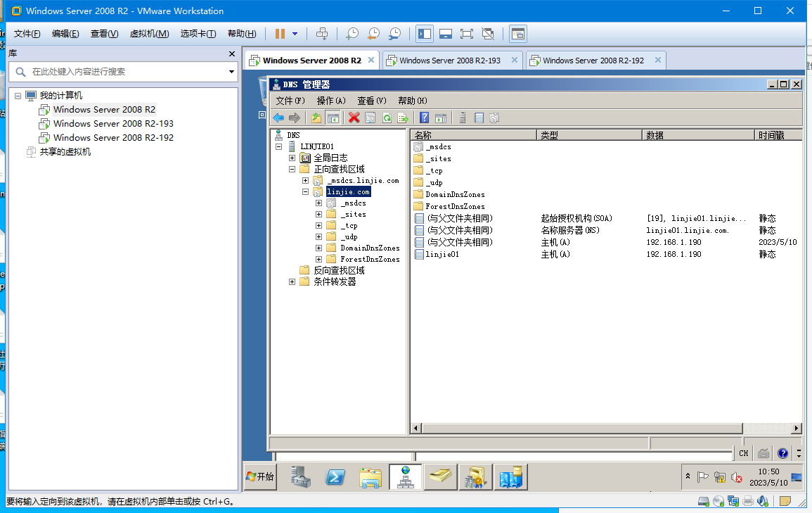The height and width of the screenshot is (513, 812).
Task: Click the new zone documents icon in DNS toolbar
Action: pos(494,118)
